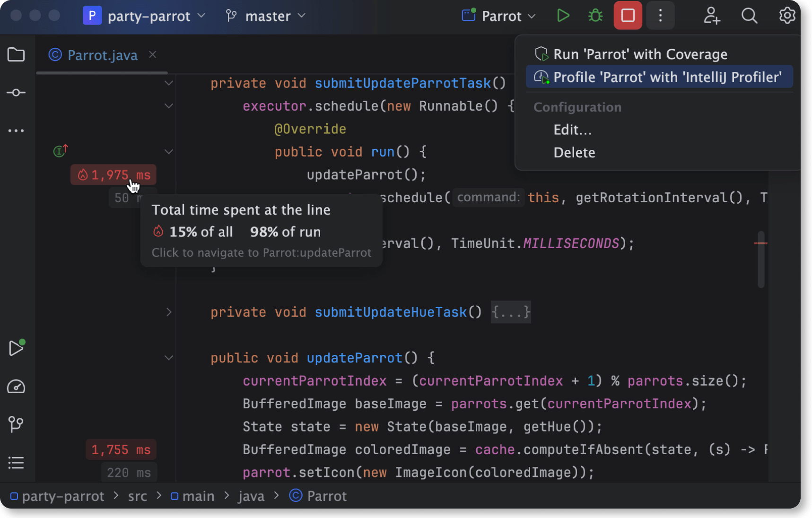Open the Profiler tool window
This screenshot has width=812, height=518.
tap(16, 387)
